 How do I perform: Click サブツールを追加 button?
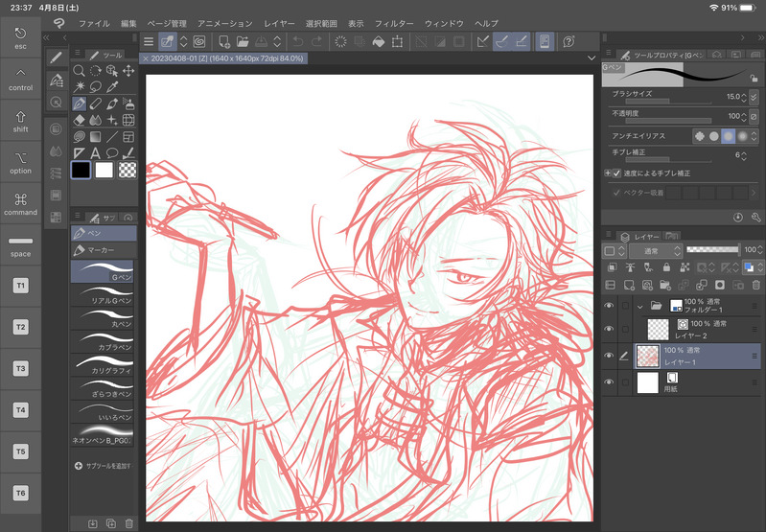[x=103, y=466]
